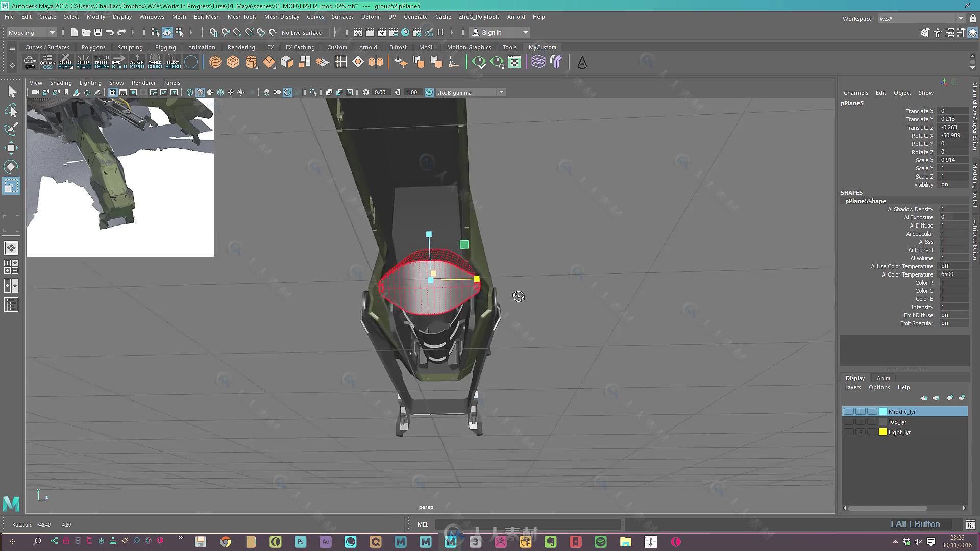Toggle visibility of Middle_lyr layer
This screenshot has height=551, width=980.
(x=848, y=411)
